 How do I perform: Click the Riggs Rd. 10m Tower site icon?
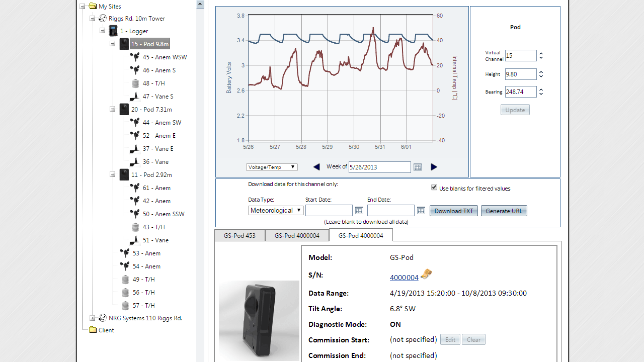[x=103, y=18]
